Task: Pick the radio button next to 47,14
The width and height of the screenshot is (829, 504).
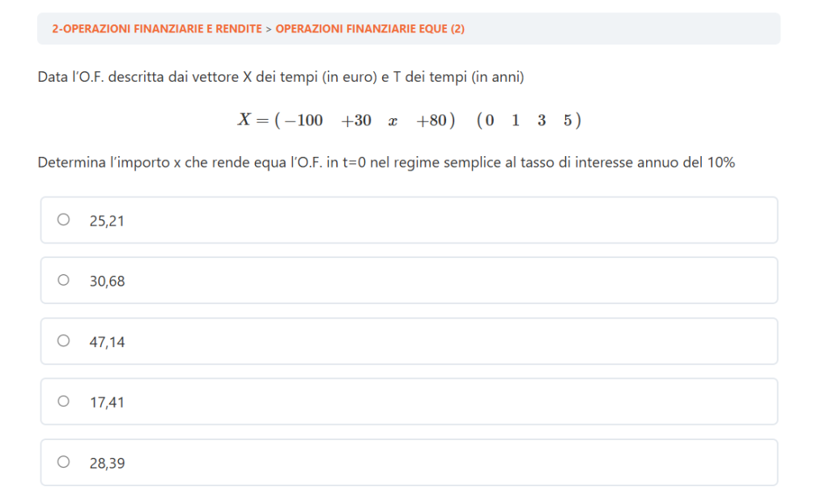Action: point(64,341)
